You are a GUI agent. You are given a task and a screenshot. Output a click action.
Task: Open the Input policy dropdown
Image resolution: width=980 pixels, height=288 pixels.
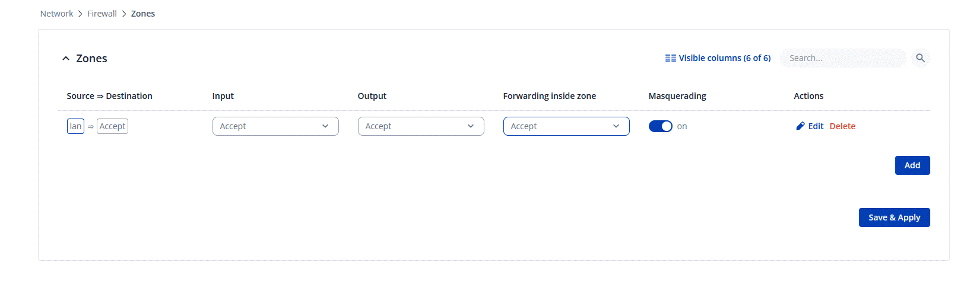pos(275,126)
